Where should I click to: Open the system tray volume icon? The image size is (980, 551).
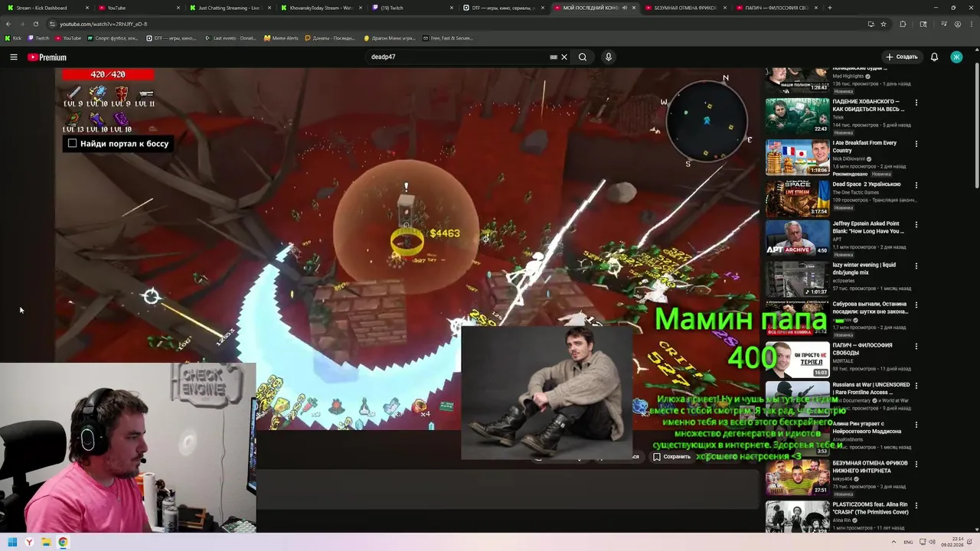coord(932,542)
